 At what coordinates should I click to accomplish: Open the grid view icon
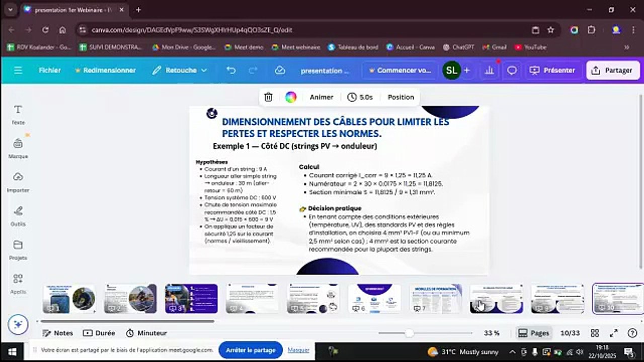[595, 333]
